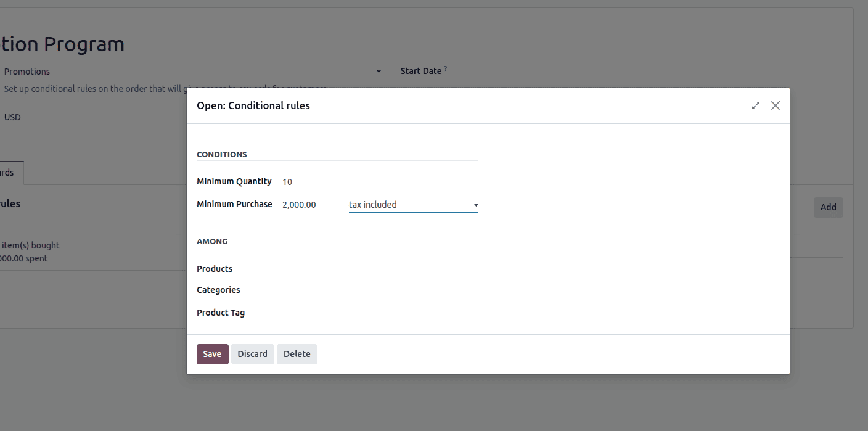868x431 pixels.
Task: Edit the Minimum Quantity value
Action: coord(287,181)
